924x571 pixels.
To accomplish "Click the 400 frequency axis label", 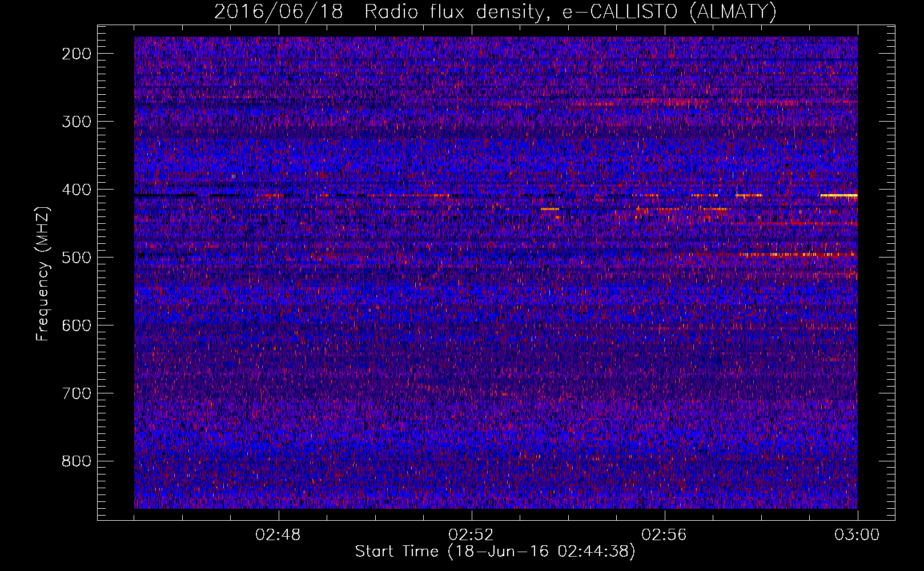I will tap(76, 190).
